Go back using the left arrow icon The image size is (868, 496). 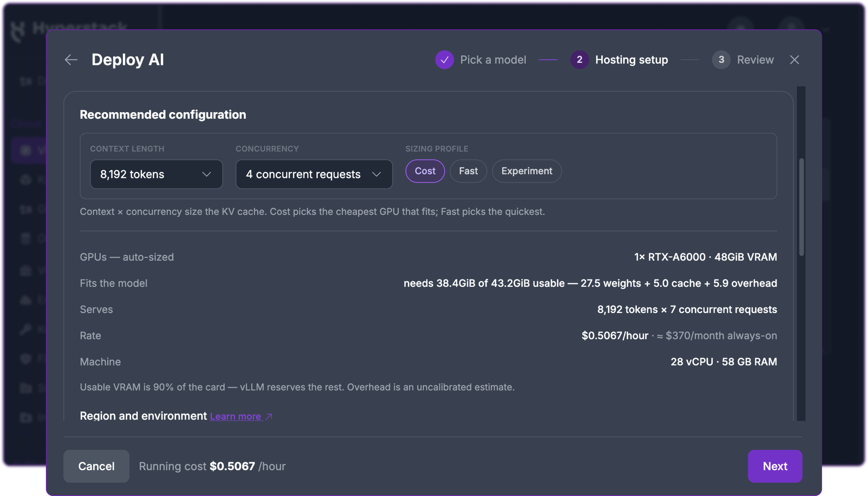71,59
